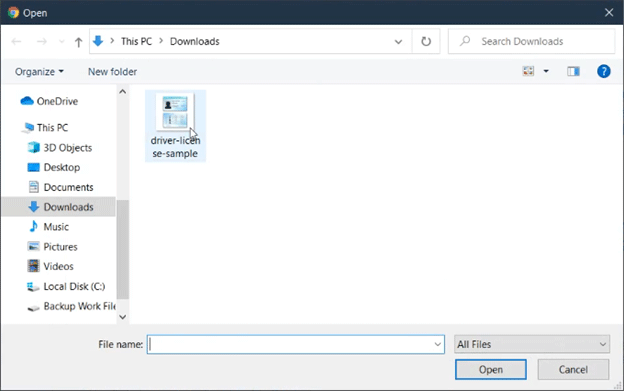Click the Search Downloads field
The width and height of the screenshot is (624, 391).
532,41
